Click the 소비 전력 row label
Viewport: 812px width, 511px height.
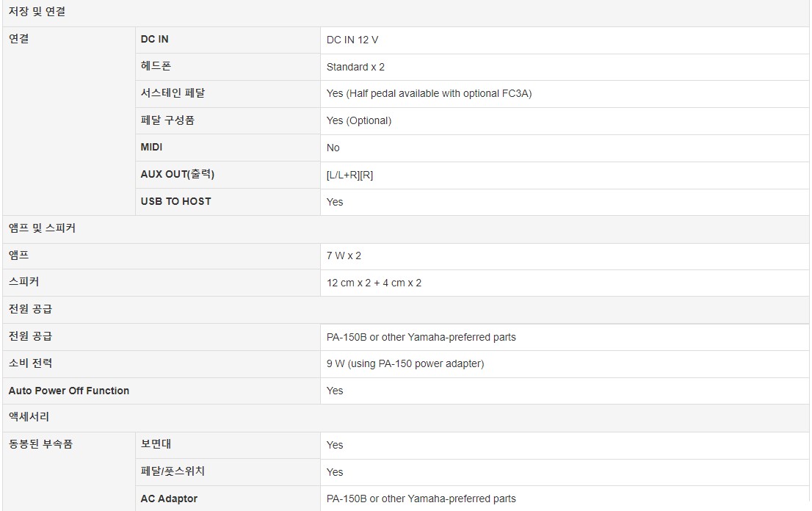pyautogui.click(x=31, y=363)
